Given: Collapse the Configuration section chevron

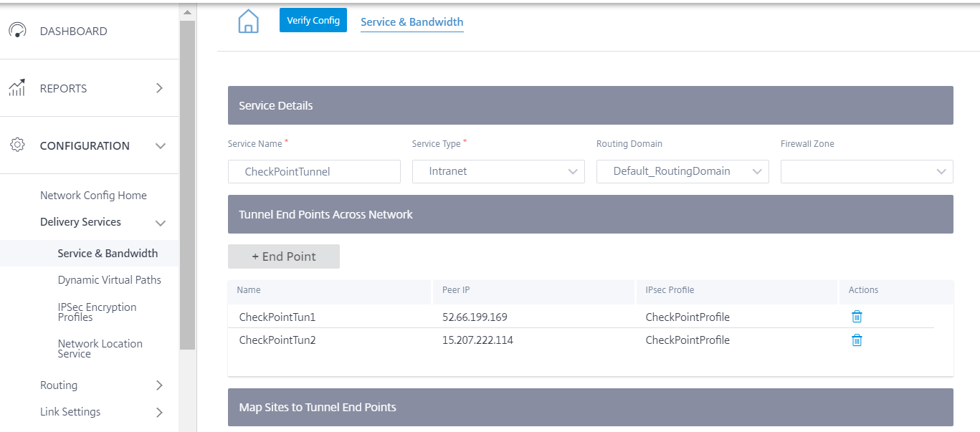Looking at the screenshot, I should click(161, 146).
